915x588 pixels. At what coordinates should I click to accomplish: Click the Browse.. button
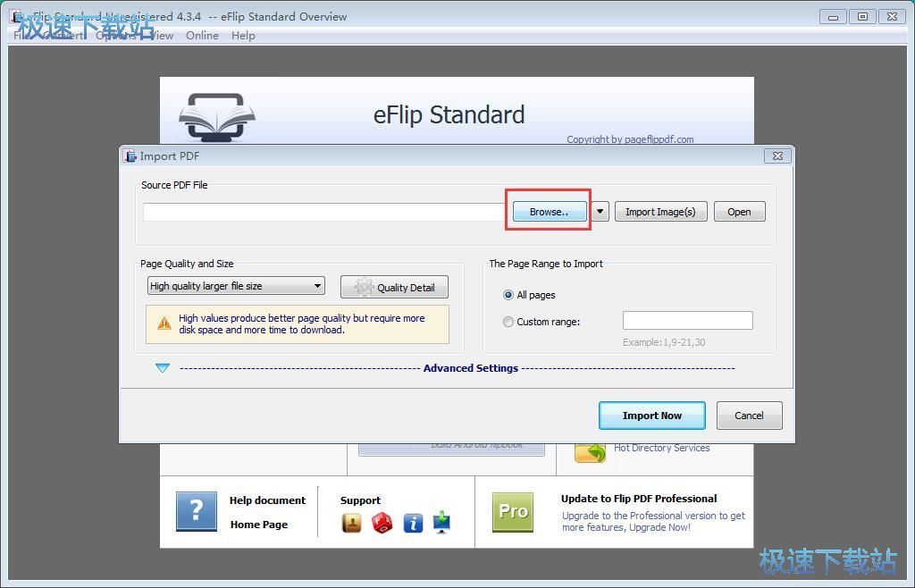click(549, 212)
